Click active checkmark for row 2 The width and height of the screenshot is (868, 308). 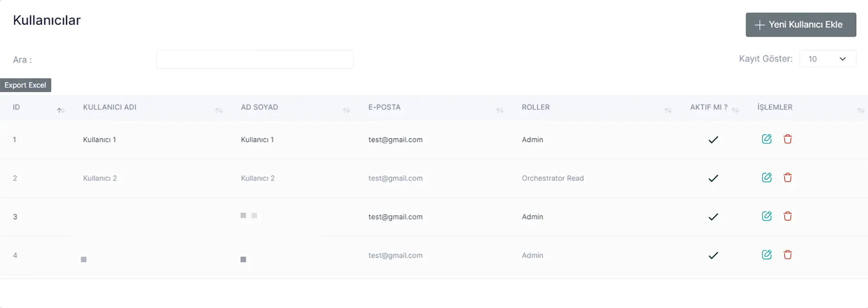713,178
